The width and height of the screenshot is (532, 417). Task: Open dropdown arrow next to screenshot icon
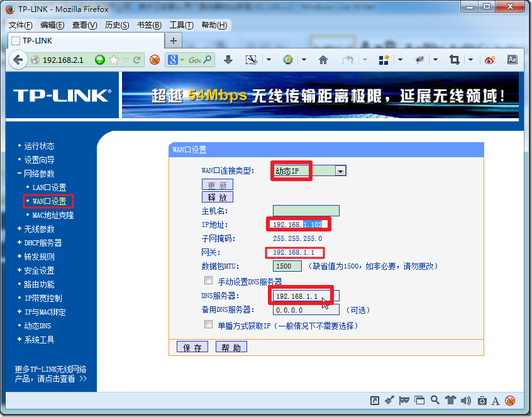click(x=269, y=60)
